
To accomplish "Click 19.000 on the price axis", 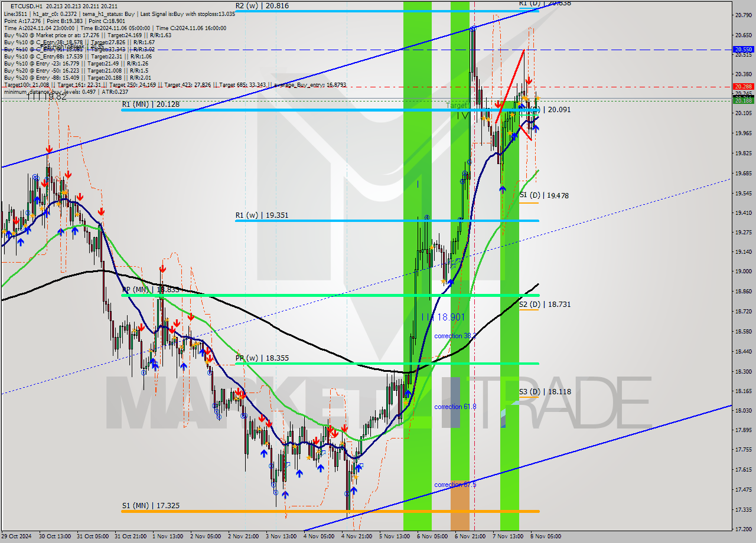I will tap(743, 271).
